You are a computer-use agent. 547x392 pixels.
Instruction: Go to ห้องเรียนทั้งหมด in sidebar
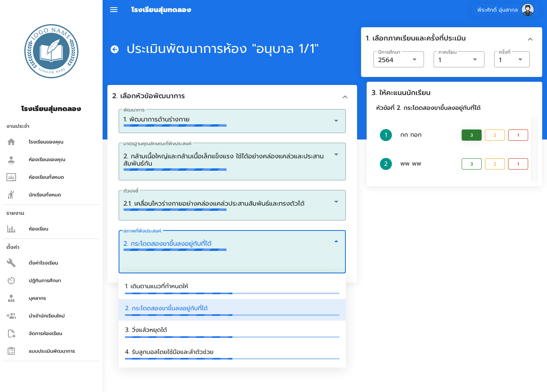46,177
